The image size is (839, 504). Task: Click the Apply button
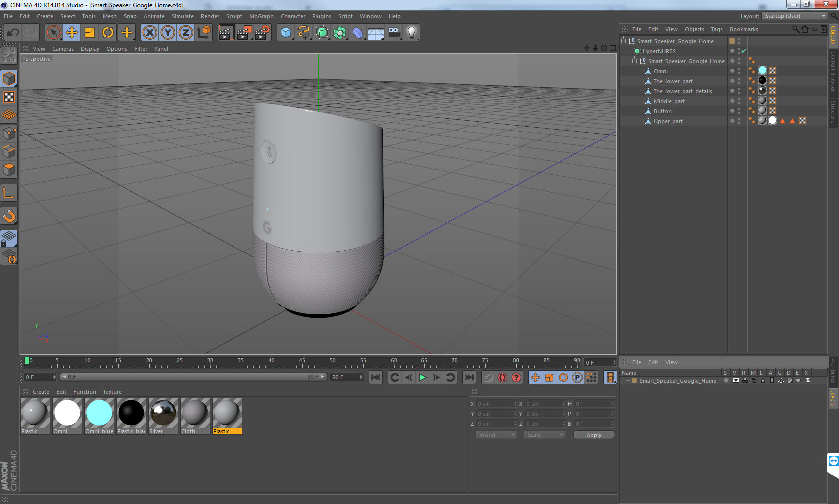pos(594,435)
